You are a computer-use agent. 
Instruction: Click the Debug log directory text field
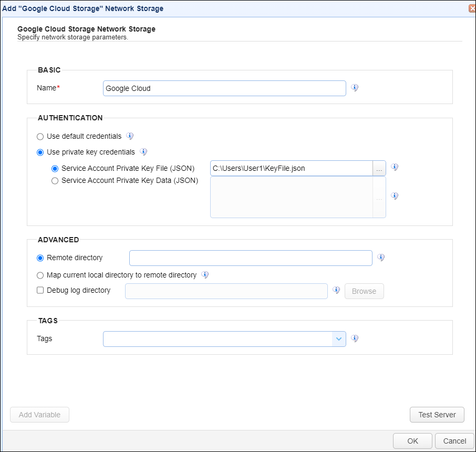click(226, 291)
